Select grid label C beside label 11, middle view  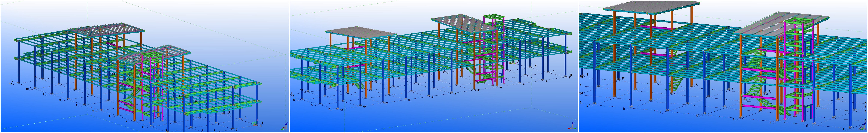tap(312, 104)
